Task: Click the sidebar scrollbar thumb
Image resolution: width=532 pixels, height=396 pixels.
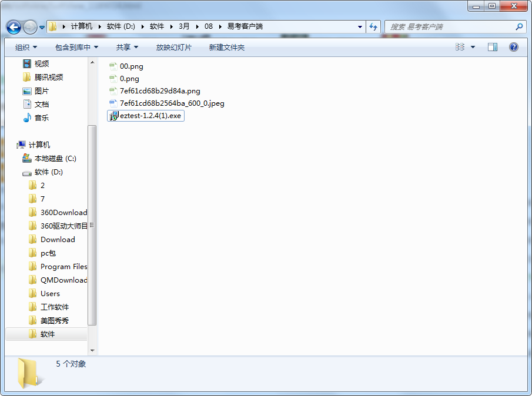Action: point(92,225)
